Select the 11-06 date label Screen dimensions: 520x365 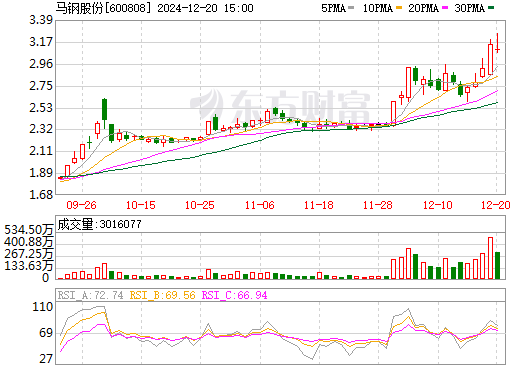click(x=260, y=205)
